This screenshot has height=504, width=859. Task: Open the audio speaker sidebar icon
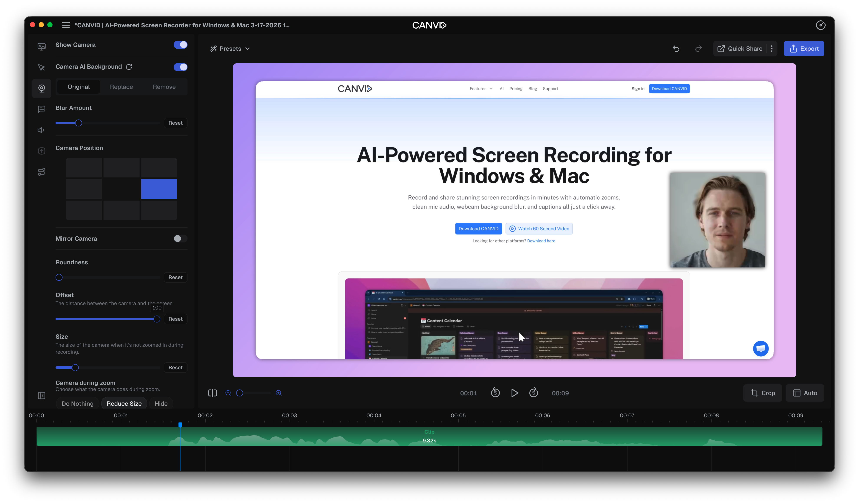[41, 130]
